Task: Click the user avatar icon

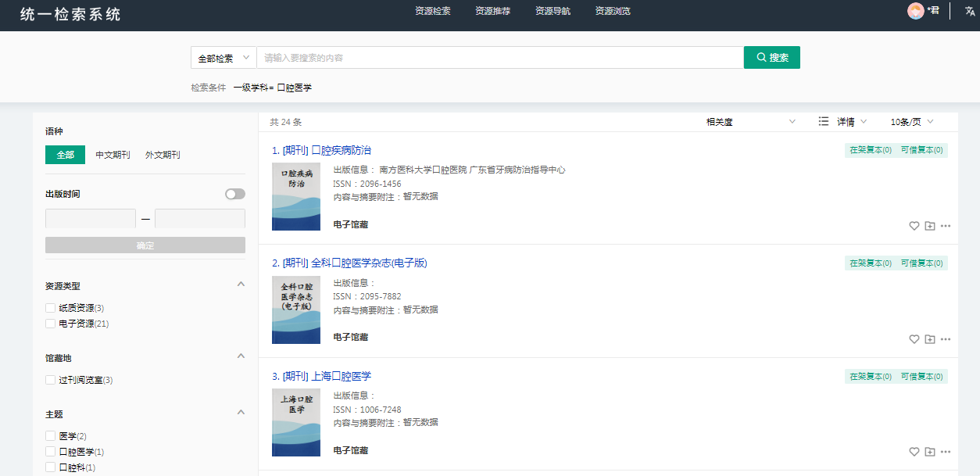Action: (915, 10)
